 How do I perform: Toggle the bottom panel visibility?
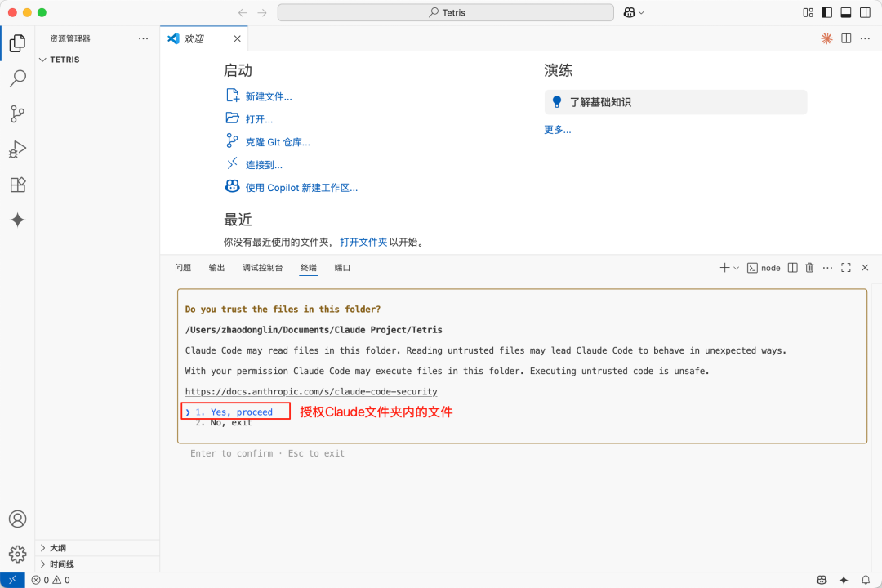(x=846, y=12)
